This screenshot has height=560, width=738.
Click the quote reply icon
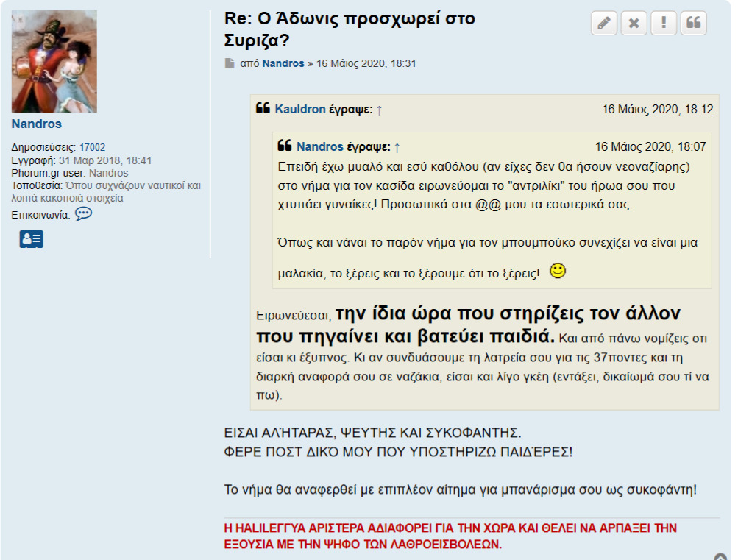coord(693,23)
